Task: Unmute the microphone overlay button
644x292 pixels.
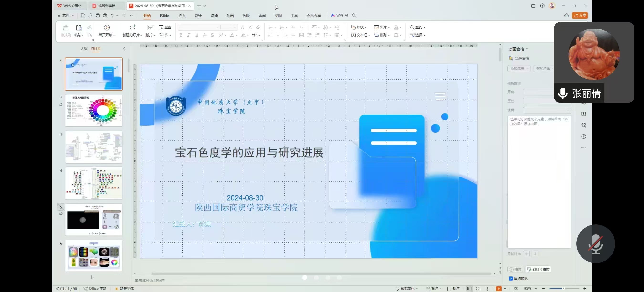Action: pyautogui.click(x=596, y=244)
